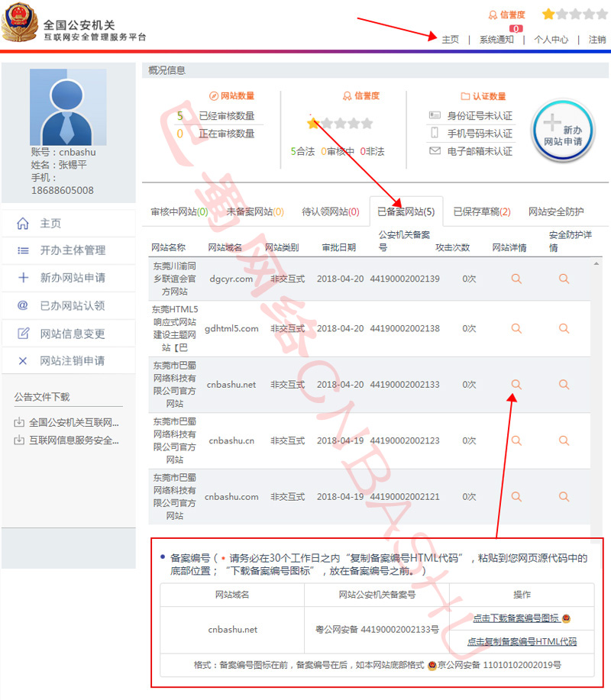Viewport: 611px width, 700px height.
Task: Click website details magnifier for cnbashu.net
Action: [516, 385]
